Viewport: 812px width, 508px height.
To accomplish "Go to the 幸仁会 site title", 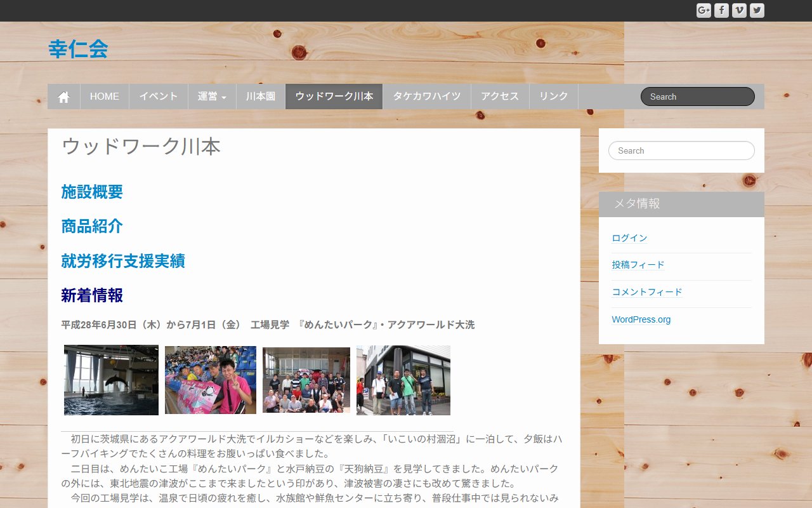I will pos(78,49).
